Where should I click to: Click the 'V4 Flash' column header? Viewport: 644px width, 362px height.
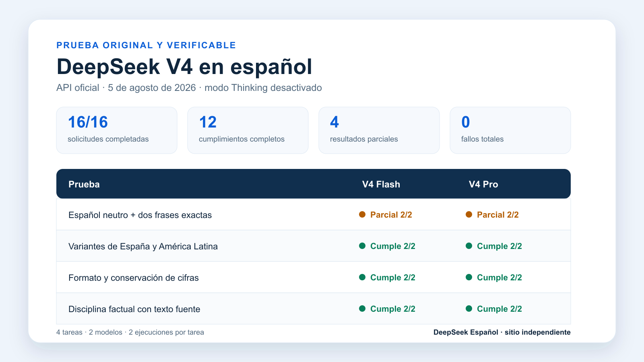[x=381, y=184]
